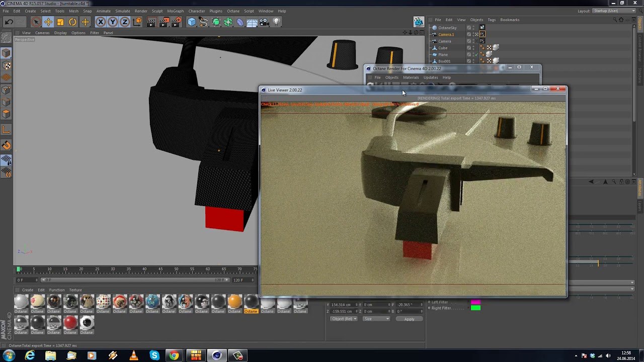Viewport: 644px width, 362px height.
Task: Select the Plane object in Object Manager
Action: [443, 54]
